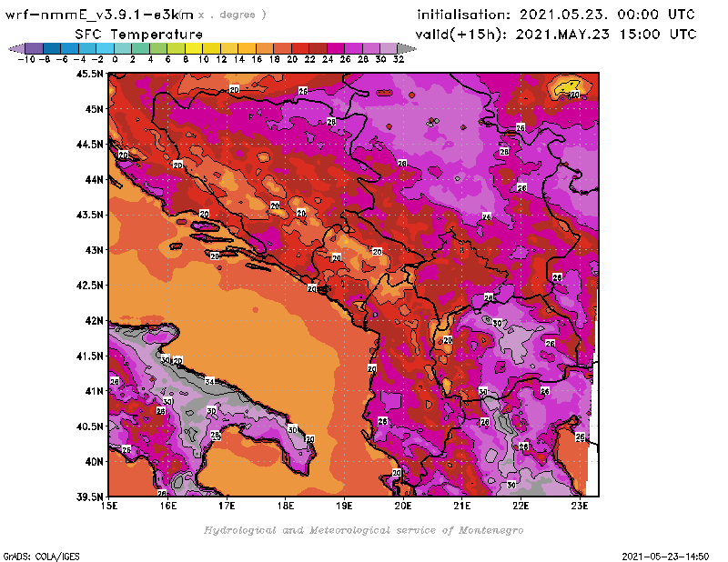Click the '40N' latitude label
728x562 pixels.
94,462
